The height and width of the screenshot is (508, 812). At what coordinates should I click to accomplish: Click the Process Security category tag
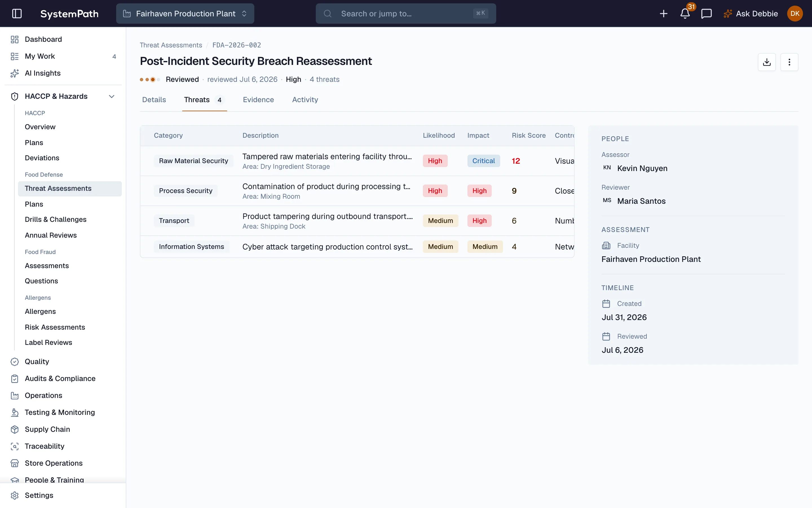pyautogui.click(x=186, y=191)
